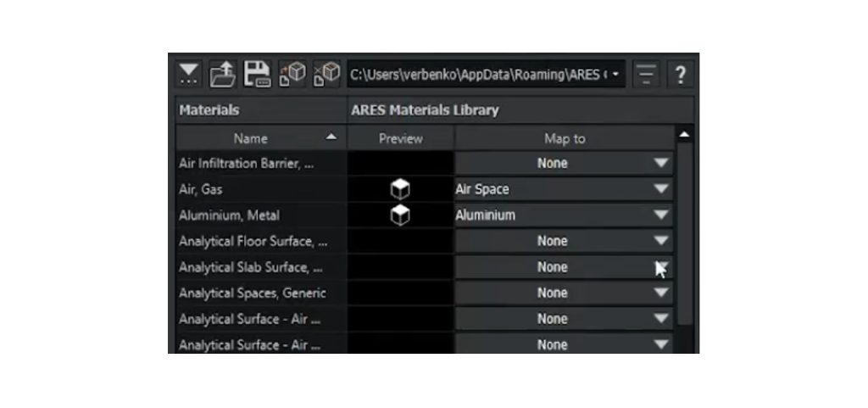
Task: Open the filter options dropdown icon
Action: [x=188, y=75]
